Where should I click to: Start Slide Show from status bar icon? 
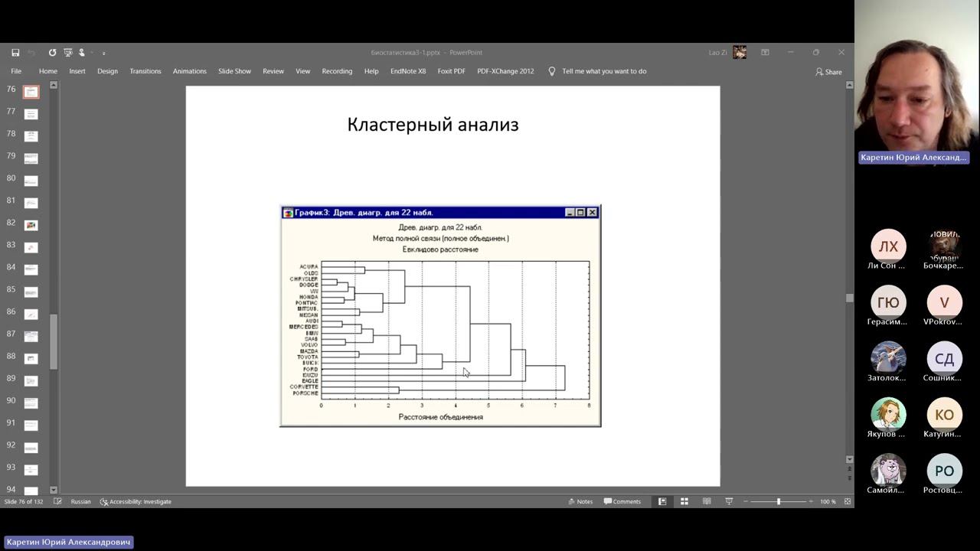click(x=729, y=502)
